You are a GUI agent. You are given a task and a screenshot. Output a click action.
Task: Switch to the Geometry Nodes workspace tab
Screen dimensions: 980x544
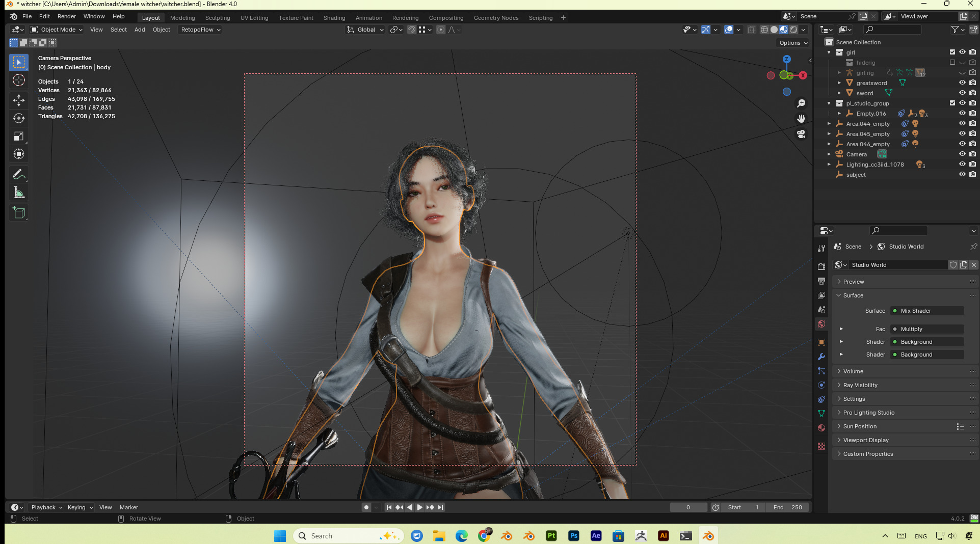(x=496, y=18)
